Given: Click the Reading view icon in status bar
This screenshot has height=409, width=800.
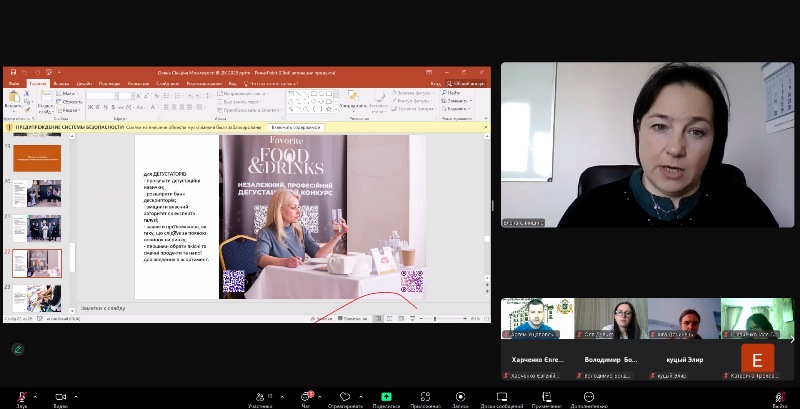Looking at the screenshot, I should 401,319.
